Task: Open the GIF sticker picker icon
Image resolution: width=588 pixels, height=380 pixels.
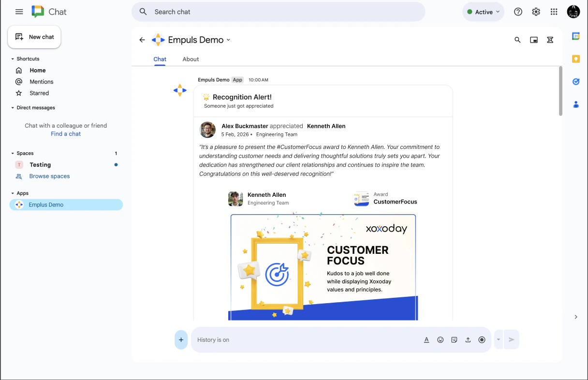Action: coord(454,340)
